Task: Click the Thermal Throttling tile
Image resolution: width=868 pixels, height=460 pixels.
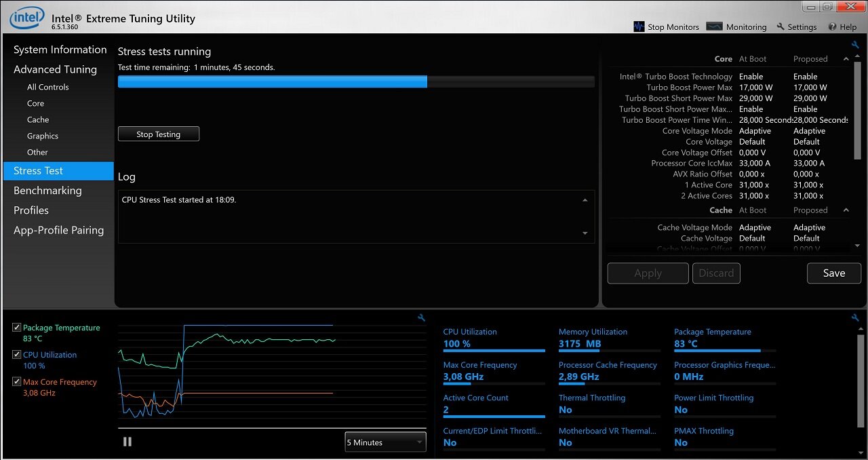Action: pos(610,404)
